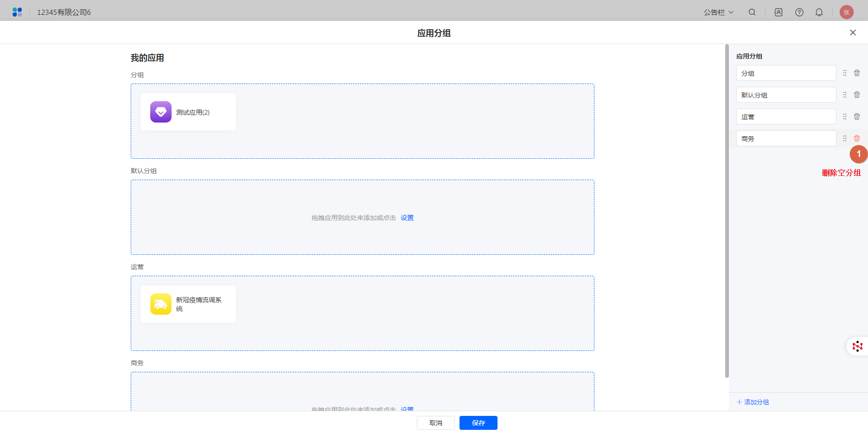The width and height of the screenshot is (868, 434).
Task: Delete the 运营 group with trash icon
Action: point(857,117)
